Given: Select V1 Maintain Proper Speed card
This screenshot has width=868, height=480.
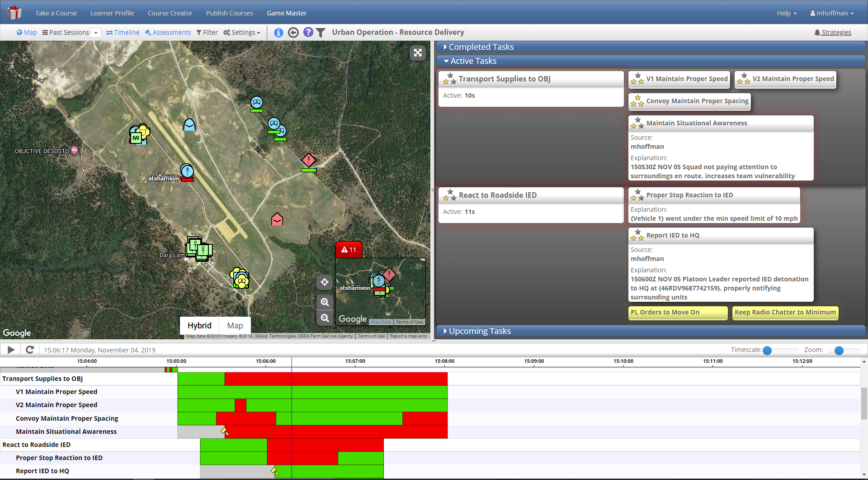Looking at the screenshot, I should click(679, 79).
